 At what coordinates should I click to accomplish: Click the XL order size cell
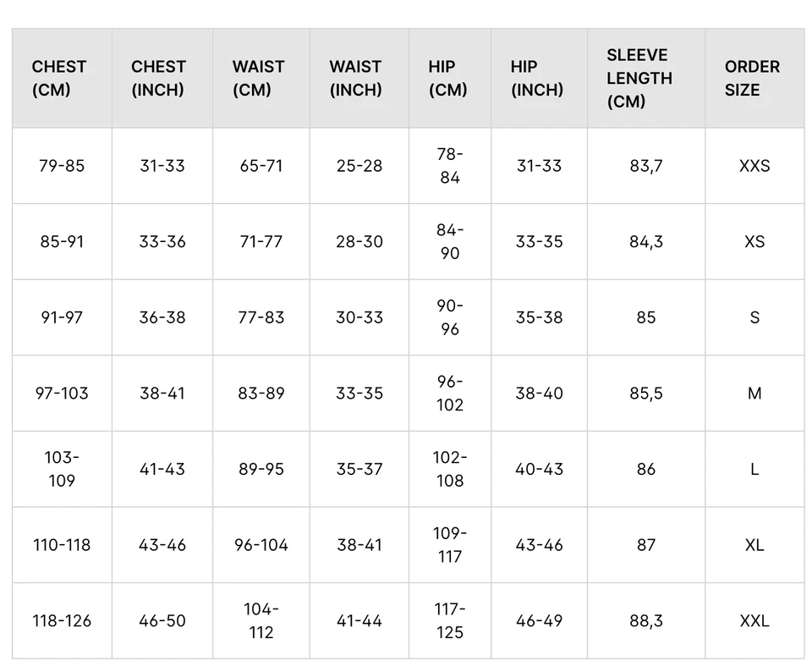[754, 545]
